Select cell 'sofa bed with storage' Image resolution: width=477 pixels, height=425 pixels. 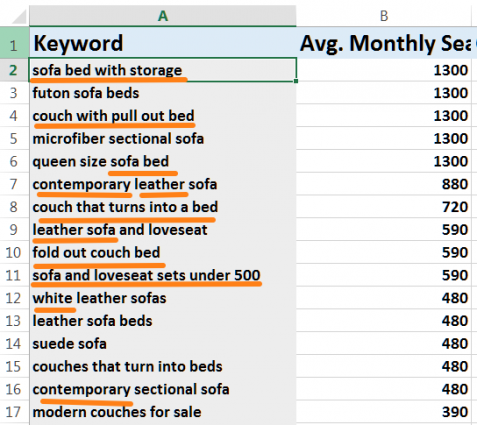point(163,70)
